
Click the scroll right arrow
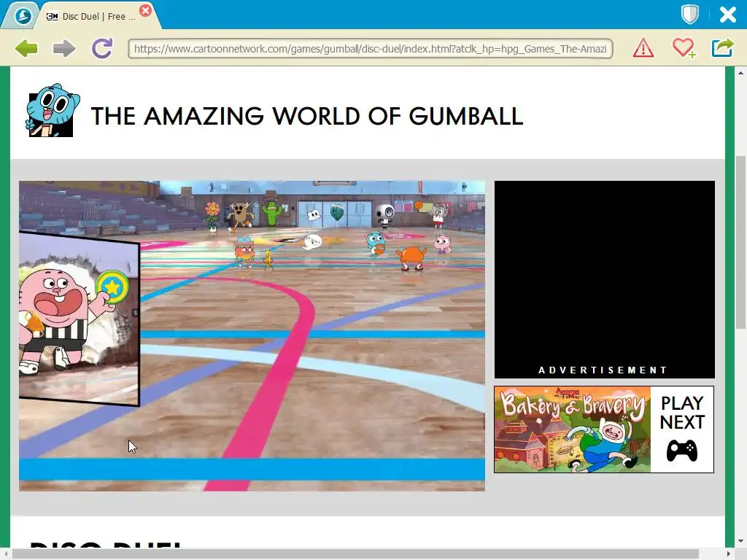(x=729, y=554)
